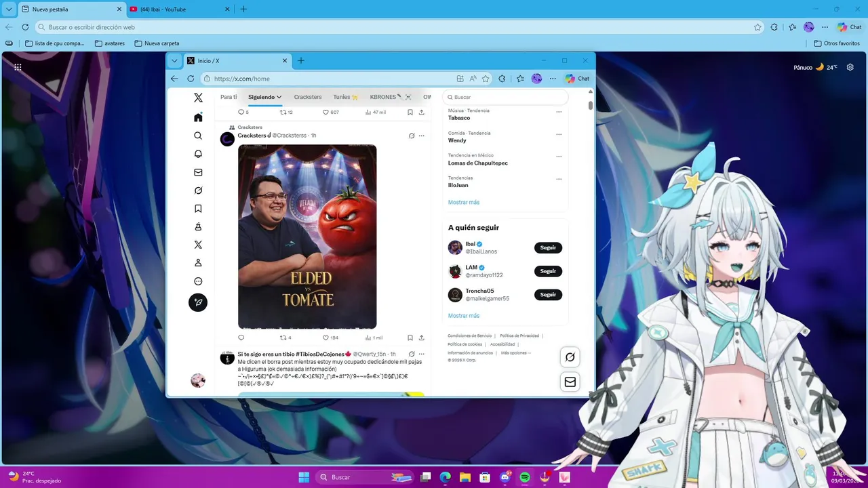This screenshot has width=868, height=488.
Task: Expand the Siguiendo feed dropdown
Action: click(279, 97)
